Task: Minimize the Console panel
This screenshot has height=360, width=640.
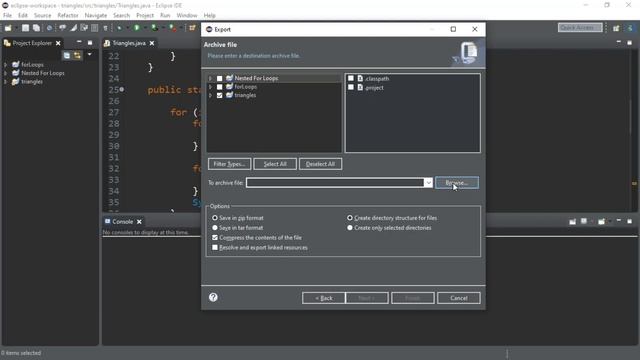Action: [x=619, y=221]
